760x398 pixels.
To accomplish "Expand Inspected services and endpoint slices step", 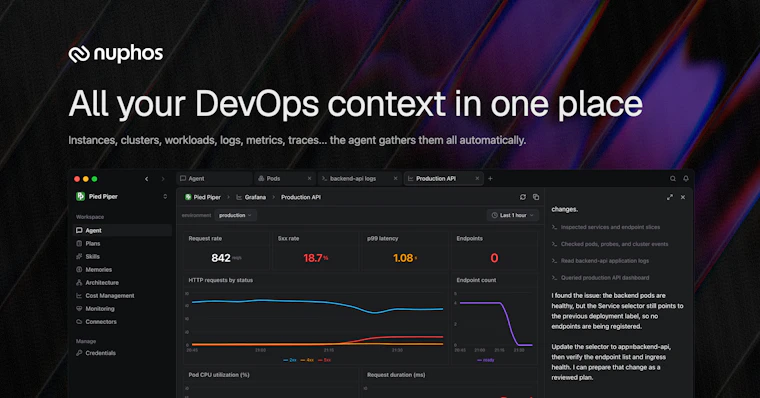I will pyautogui.click(x=606, y=227).
